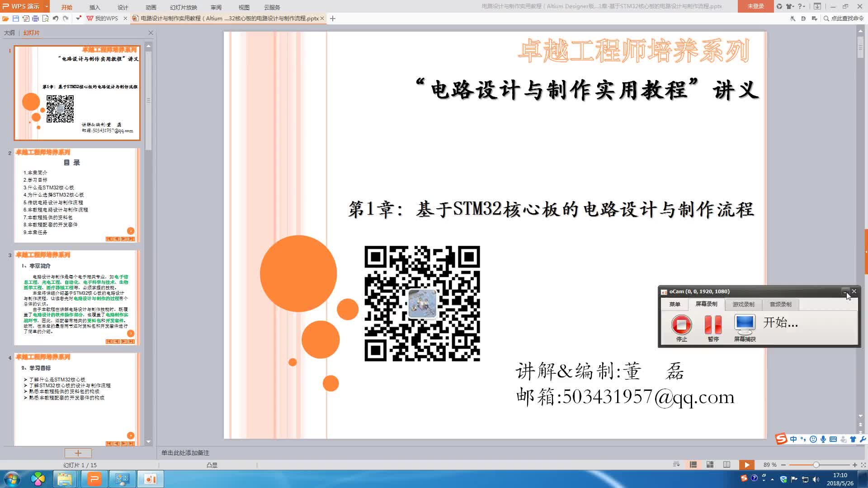Switch slide panel to 大纲 view

click(x=9, y=33)
